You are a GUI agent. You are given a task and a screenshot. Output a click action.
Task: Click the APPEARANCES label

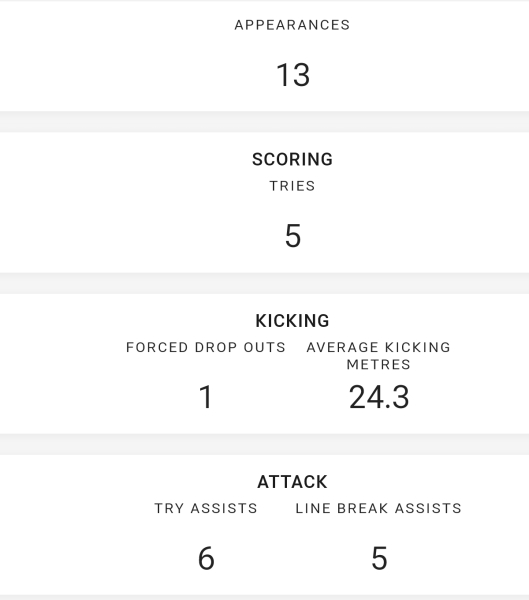tap(292, 25)
